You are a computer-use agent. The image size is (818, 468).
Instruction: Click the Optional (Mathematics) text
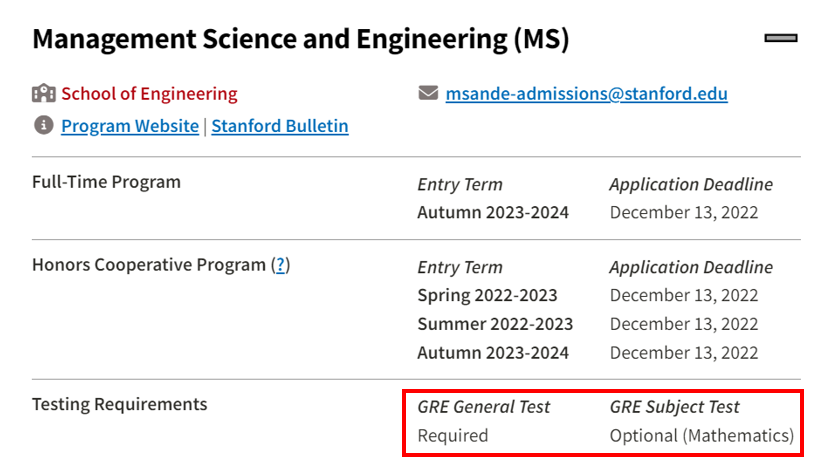click(x=702, y=435)
